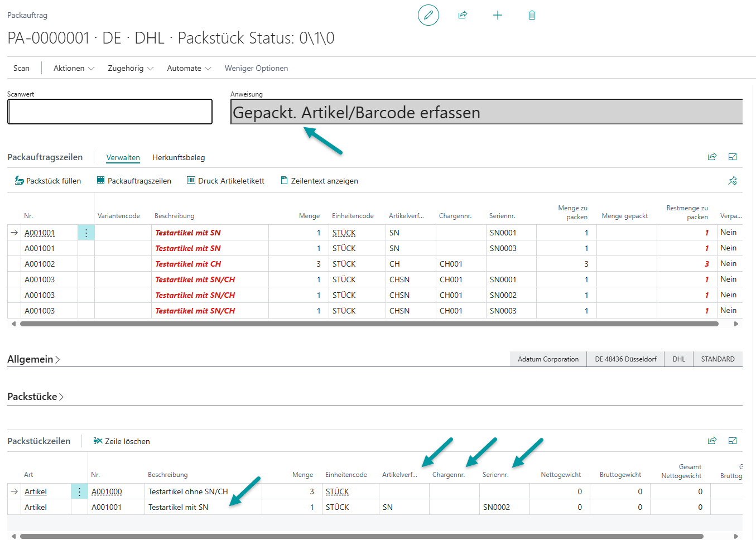The image size is (756, 540).
Task: Expand the Packstücke section
Action: (x=35, y=397)
